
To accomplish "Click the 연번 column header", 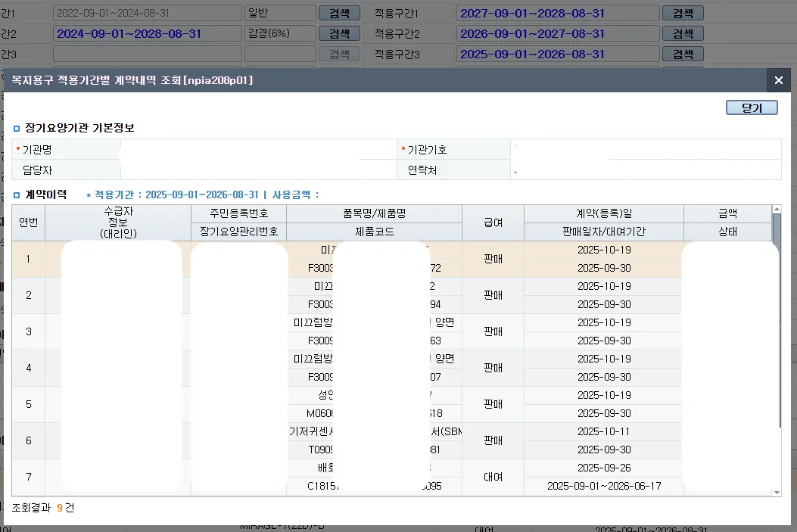I will (28, 223).
